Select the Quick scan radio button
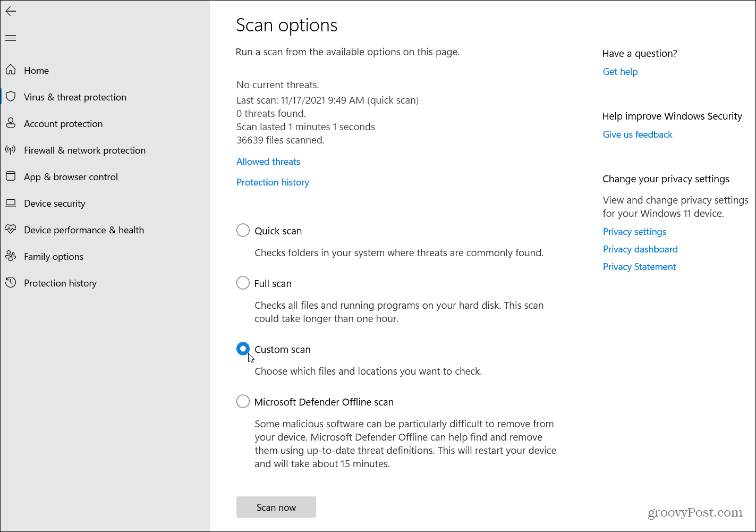756x532 pixels. [x=243, y=230]
